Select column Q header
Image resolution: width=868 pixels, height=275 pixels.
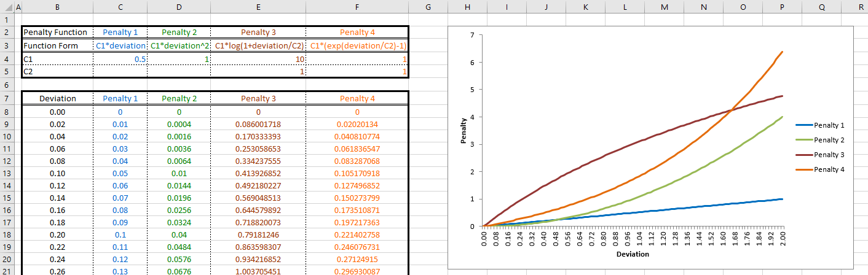click(822, 7)
